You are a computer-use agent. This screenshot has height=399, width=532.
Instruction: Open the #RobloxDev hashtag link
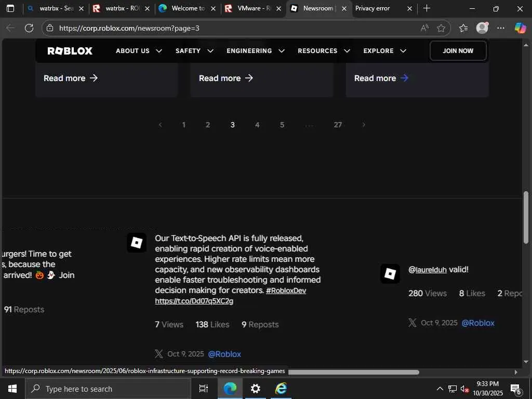point(286,291)
